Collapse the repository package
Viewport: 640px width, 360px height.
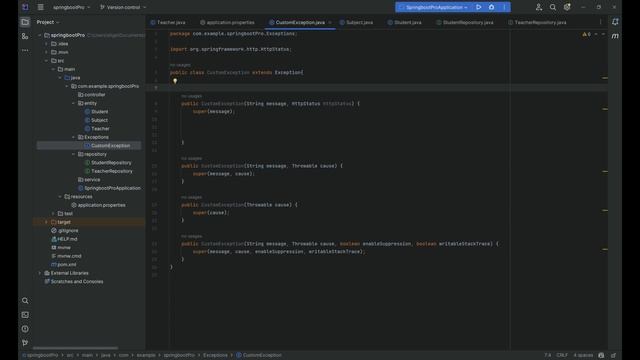(73, 154)
